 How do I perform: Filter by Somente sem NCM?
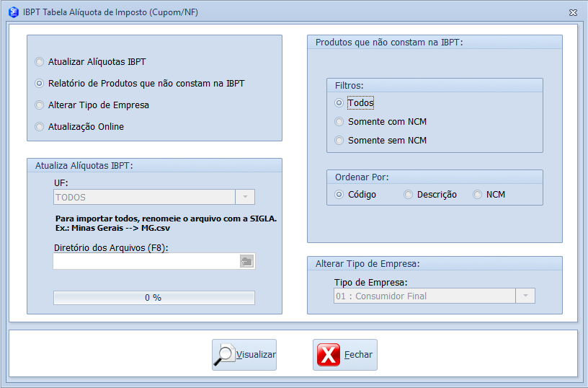[339, 141]
